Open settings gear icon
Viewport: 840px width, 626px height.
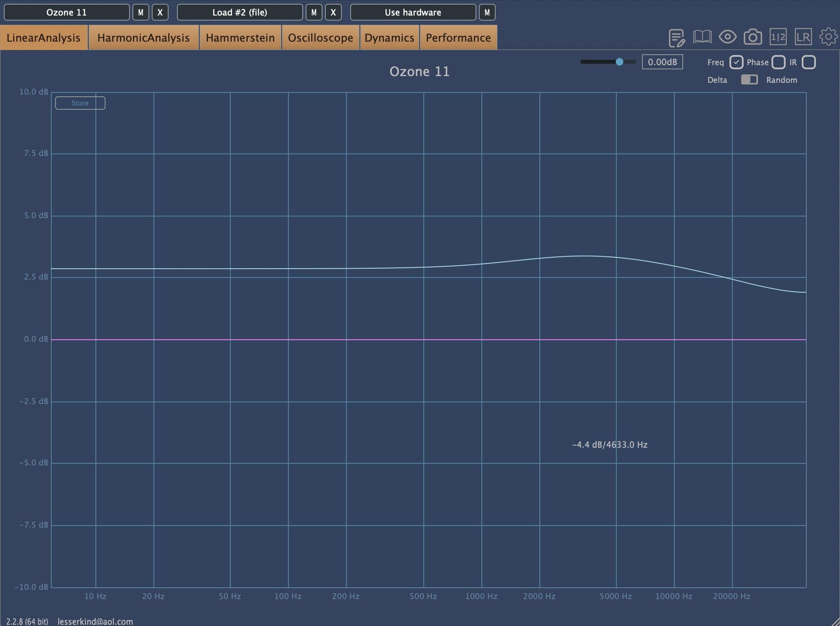point(828,37)
